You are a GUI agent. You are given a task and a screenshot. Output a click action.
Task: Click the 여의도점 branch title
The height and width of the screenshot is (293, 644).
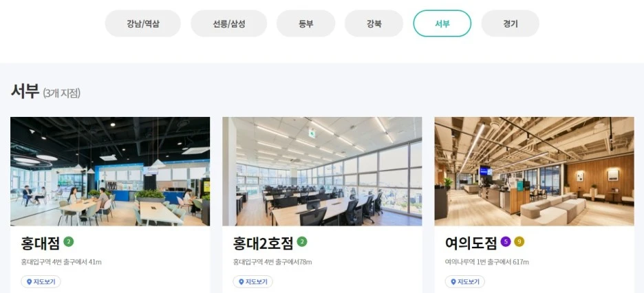(471, 243)
